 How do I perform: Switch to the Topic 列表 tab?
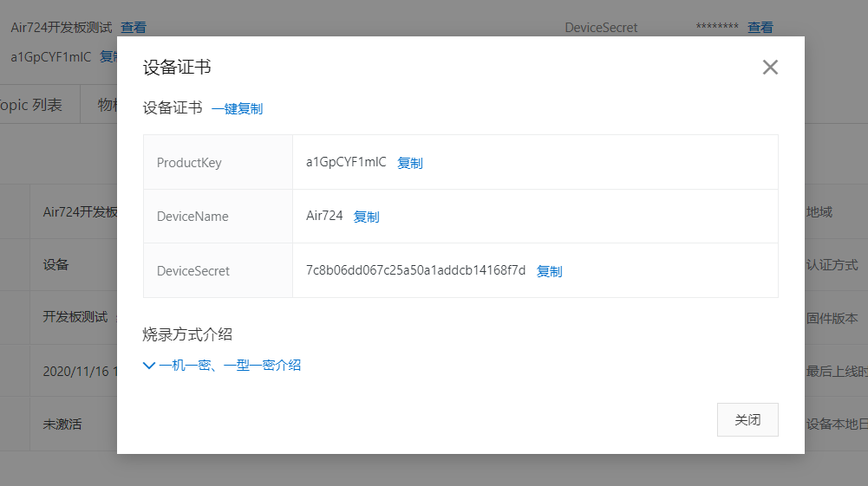click(x=31, y=106)
